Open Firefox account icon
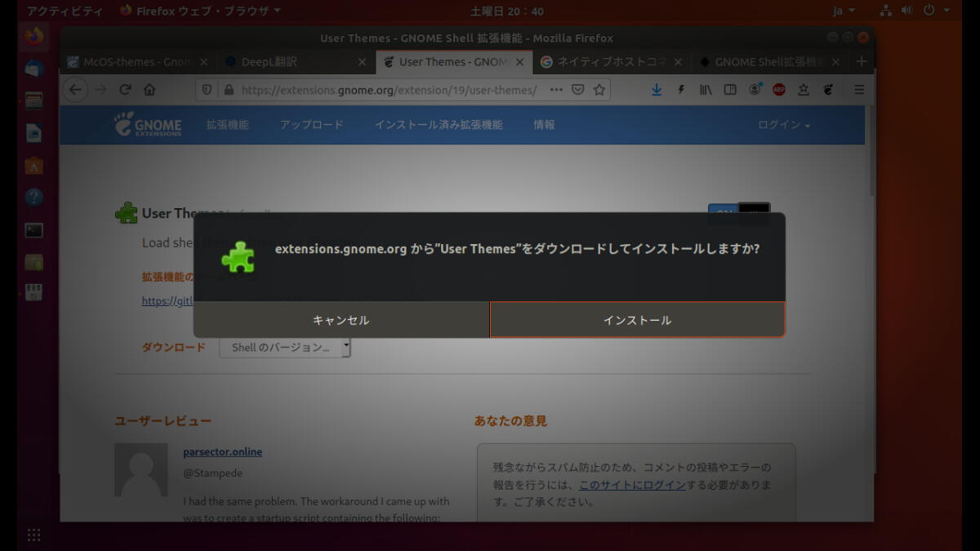The image size is (980, 551). click(x=755, y=90)
